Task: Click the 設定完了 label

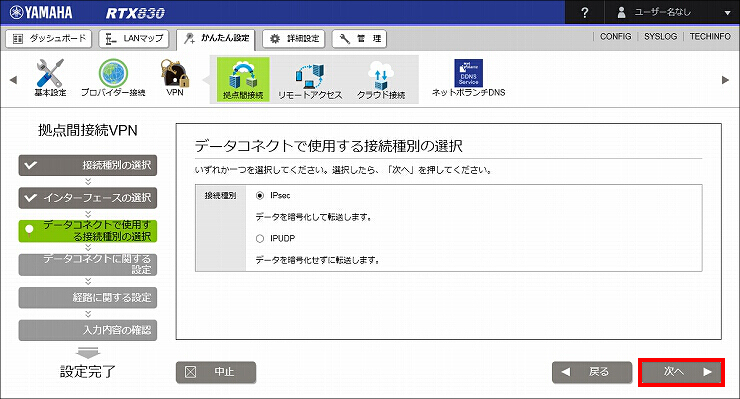Action: (88, 372)
